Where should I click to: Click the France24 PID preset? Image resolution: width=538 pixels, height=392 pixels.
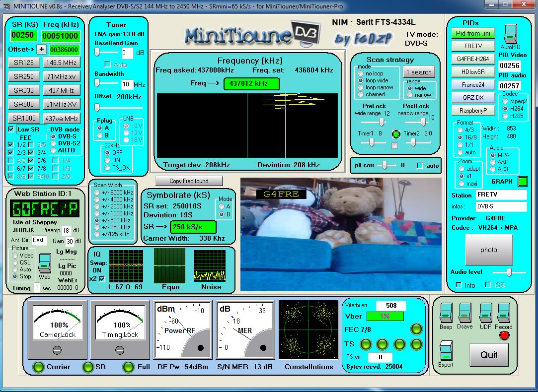(x=473, y=85)
